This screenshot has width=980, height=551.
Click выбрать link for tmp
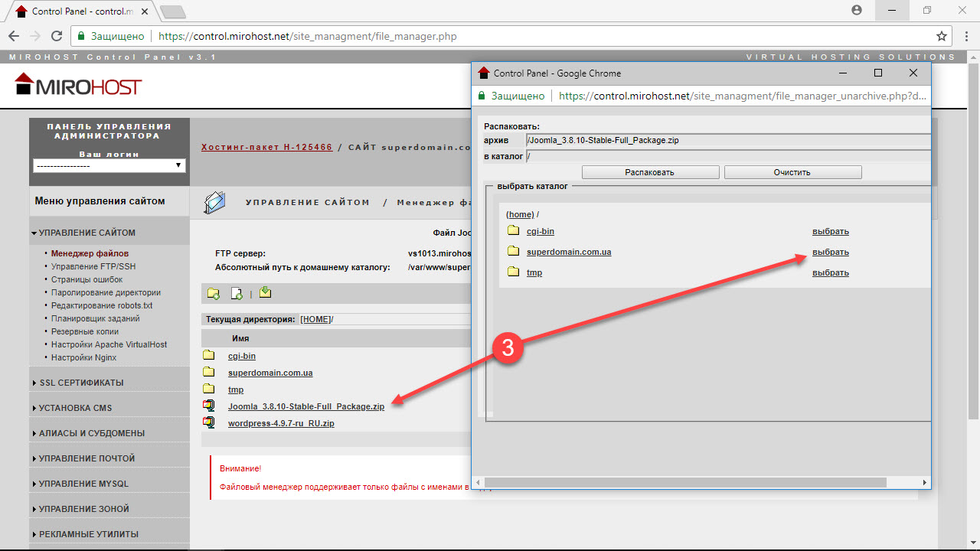point(831,272)
